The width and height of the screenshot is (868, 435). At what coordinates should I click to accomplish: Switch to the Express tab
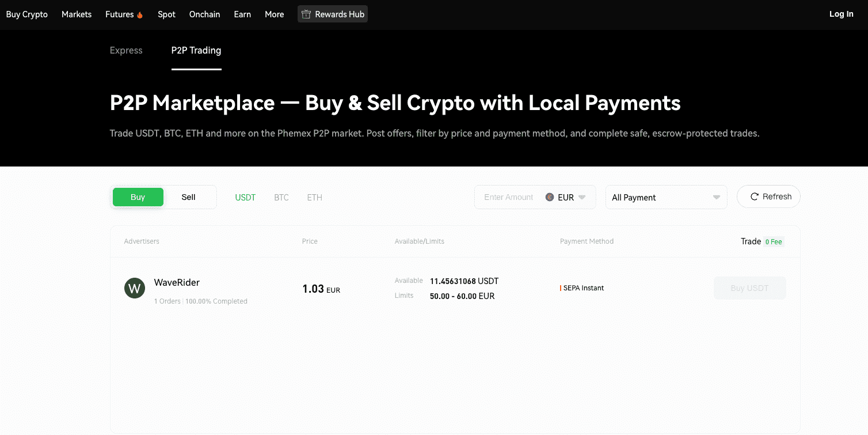tap(126, 50)
